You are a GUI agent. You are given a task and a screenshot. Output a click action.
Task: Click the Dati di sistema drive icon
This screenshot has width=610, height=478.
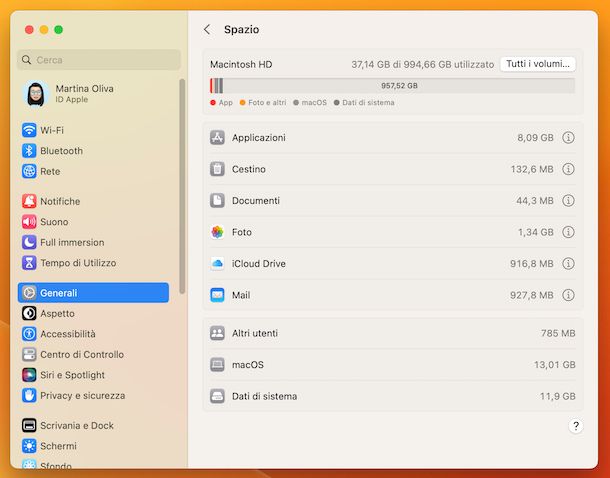click(x=217, y=396)
